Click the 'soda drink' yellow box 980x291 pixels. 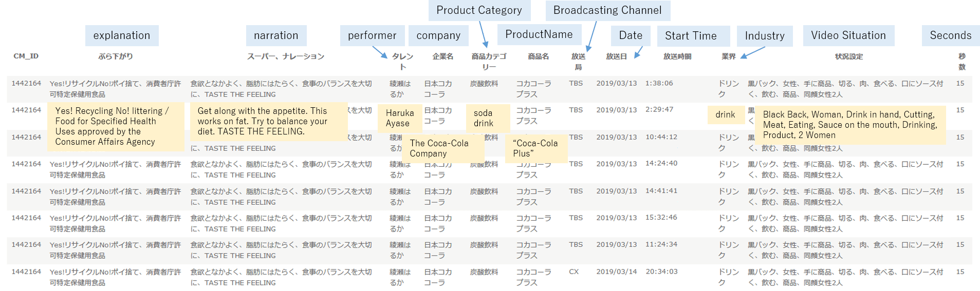coord(484,118)
